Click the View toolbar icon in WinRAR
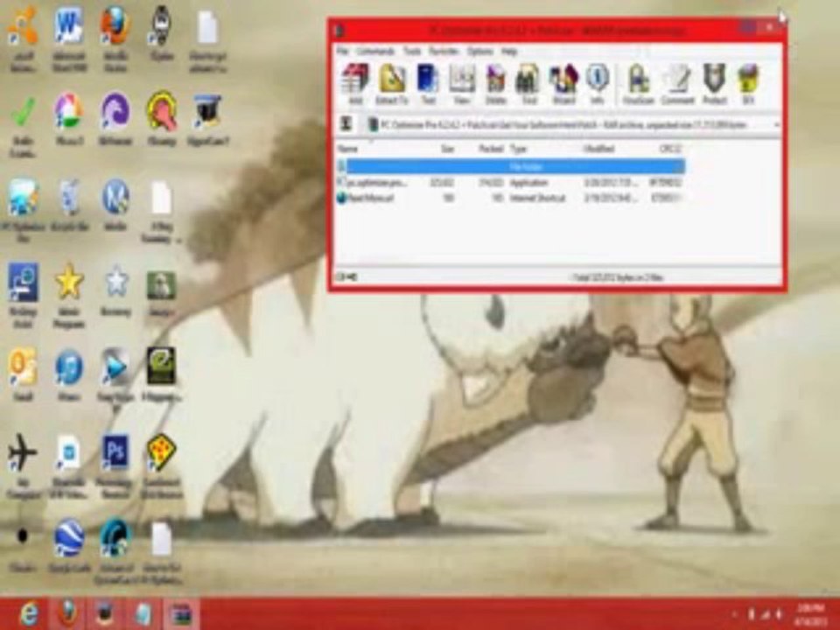 click(461, 84)
